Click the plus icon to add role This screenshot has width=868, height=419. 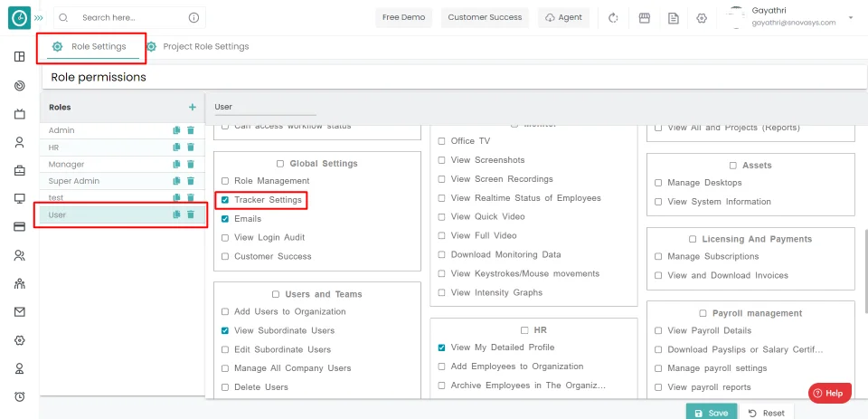tap(192, 107)
